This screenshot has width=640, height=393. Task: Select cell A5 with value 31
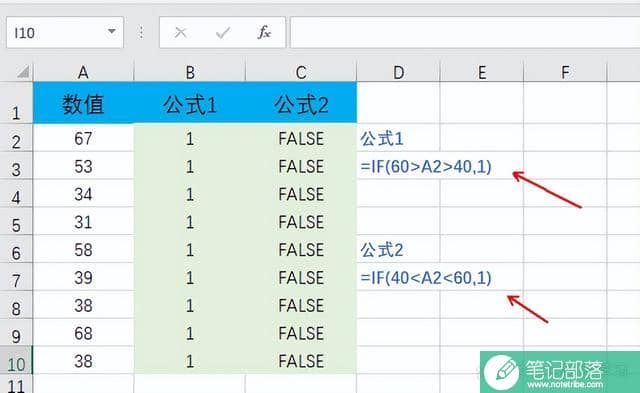83,221
